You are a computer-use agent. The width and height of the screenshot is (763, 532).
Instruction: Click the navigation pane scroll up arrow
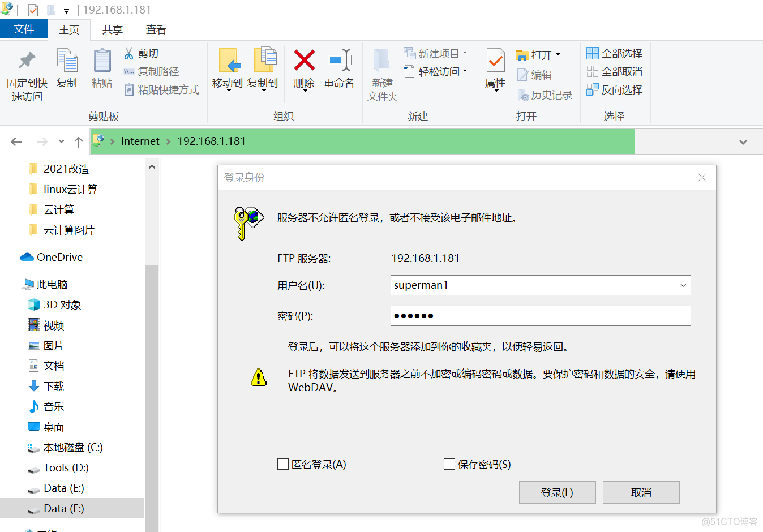(x=152, y=167)
